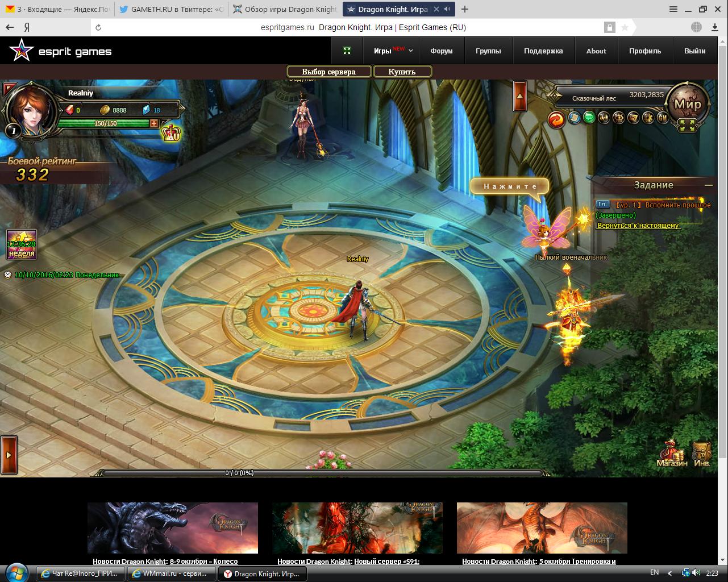Reload the page with the refresh icon

98,27
